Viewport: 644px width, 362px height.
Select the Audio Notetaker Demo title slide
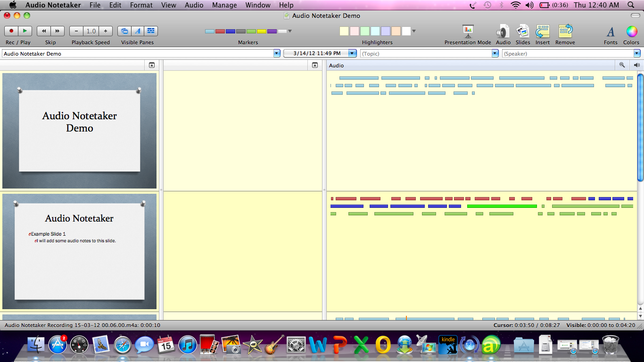[x=79, y=131]
